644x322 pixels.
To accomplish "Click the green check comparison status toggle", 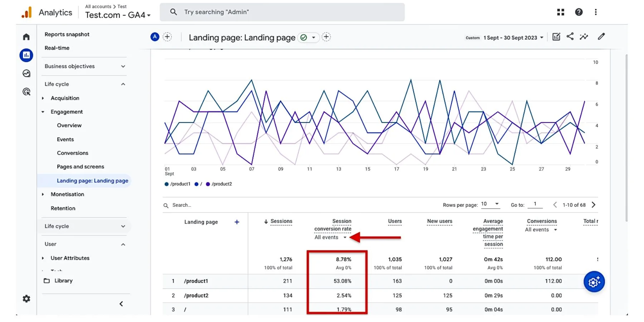I will (x=303, y=37).
